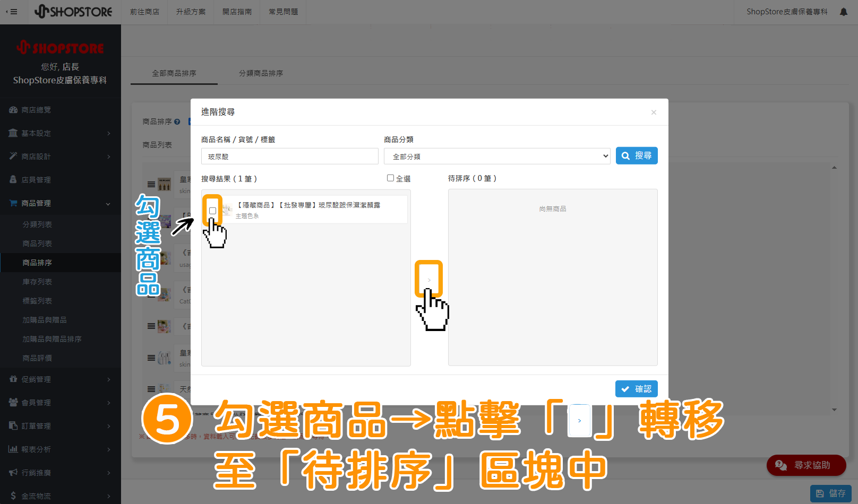This screenshot has width=858, height=504.
Task: Click the 商品名稱 search input field
Action: [x=290, y=156]
